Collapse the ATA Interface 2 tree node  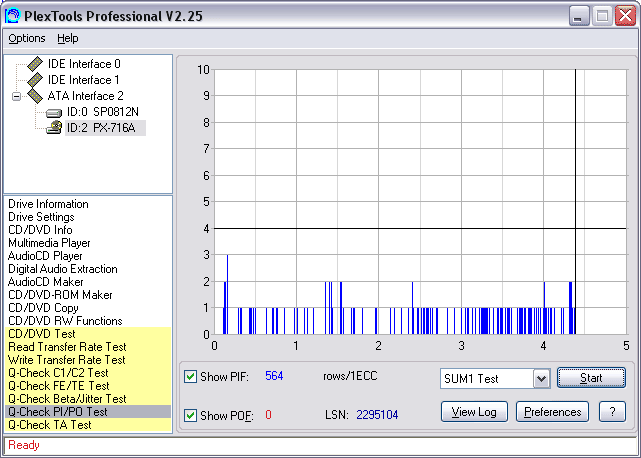pyautogui.click(x=16, y=97)
